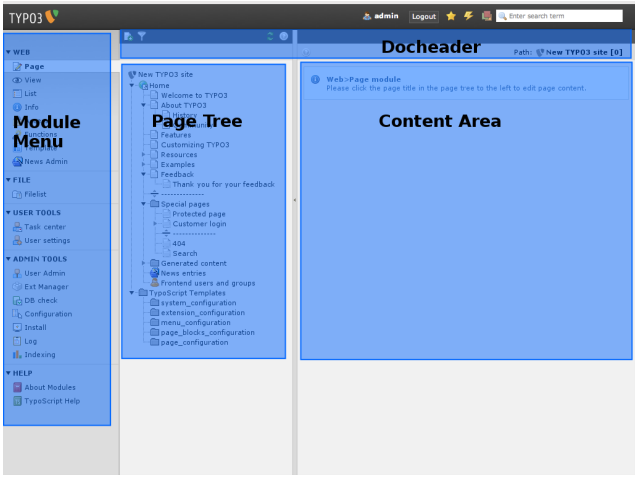Click the new page icon in tree toolbar
639x477 pixels.
[x=128, y=36]
